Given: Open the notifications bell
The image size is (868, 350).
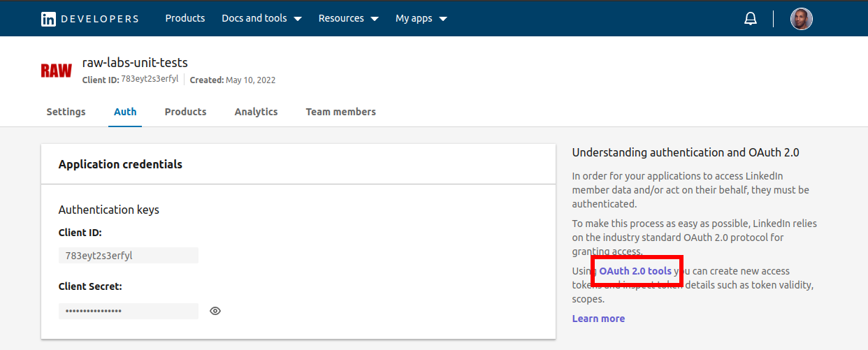Looking at the screenshot, I should (751, 19).
